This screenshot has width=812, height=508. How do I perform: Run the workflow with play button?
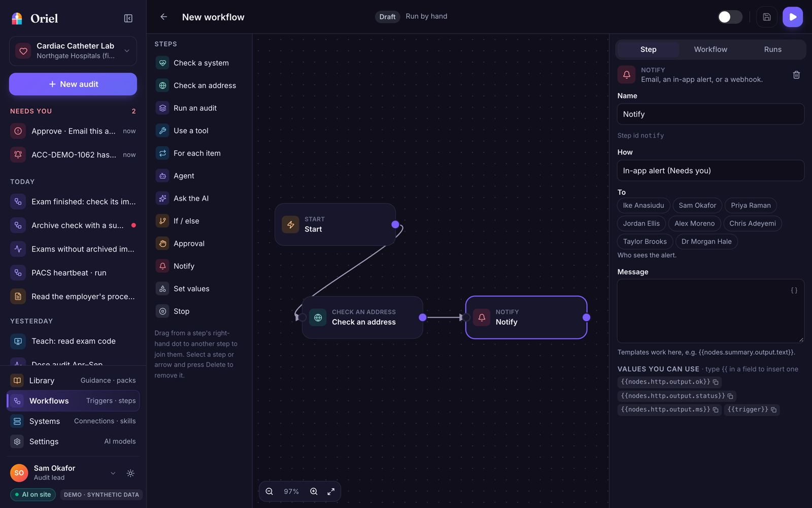[x=793, y=17]
